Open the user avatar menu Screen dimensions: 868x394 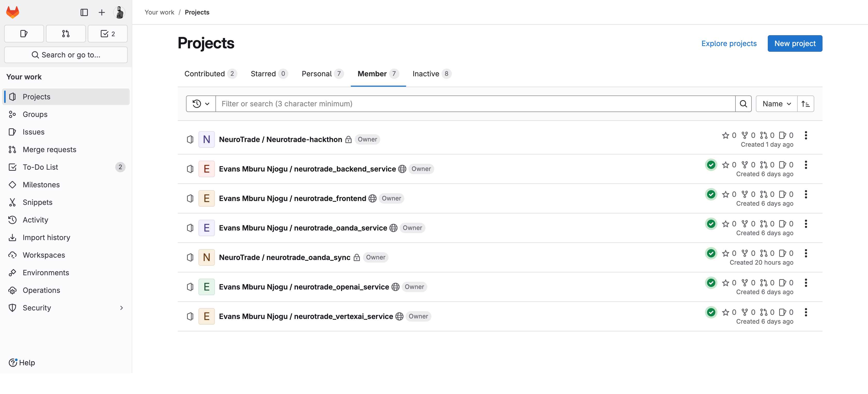click(119, 12)
